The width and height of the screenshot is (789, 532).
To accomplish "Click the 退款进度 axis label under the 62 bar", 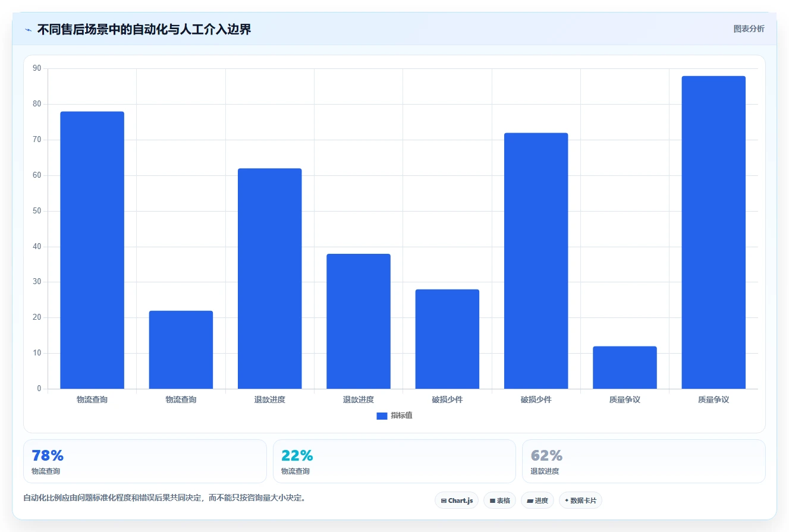I will pyautogui.click(x=270, y=400).
